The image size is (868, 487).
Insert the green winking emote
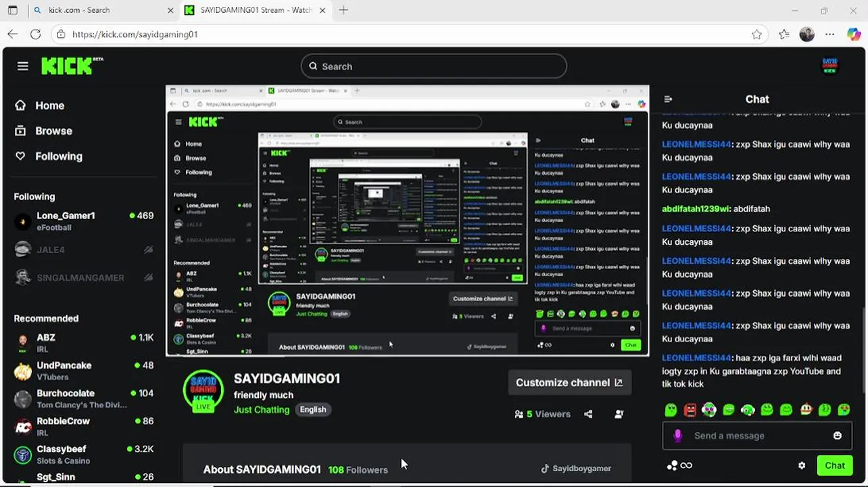(825, 409)
